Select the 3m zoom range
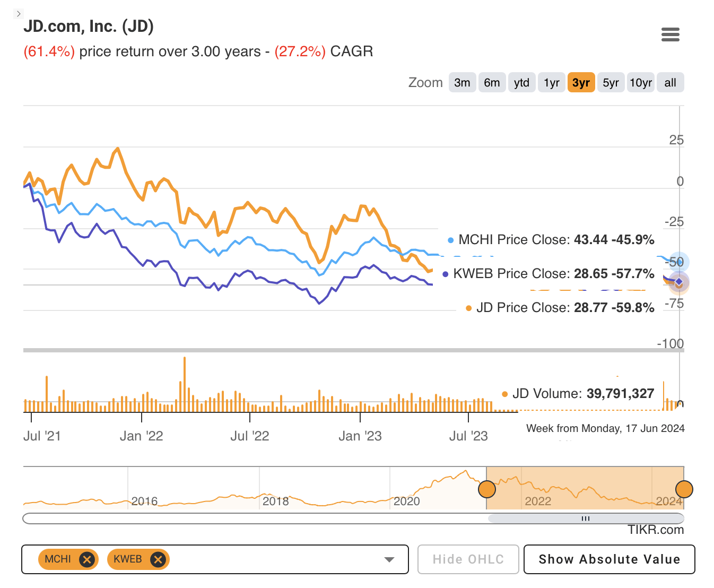This screenshot has width=714, height=588. 462,82
